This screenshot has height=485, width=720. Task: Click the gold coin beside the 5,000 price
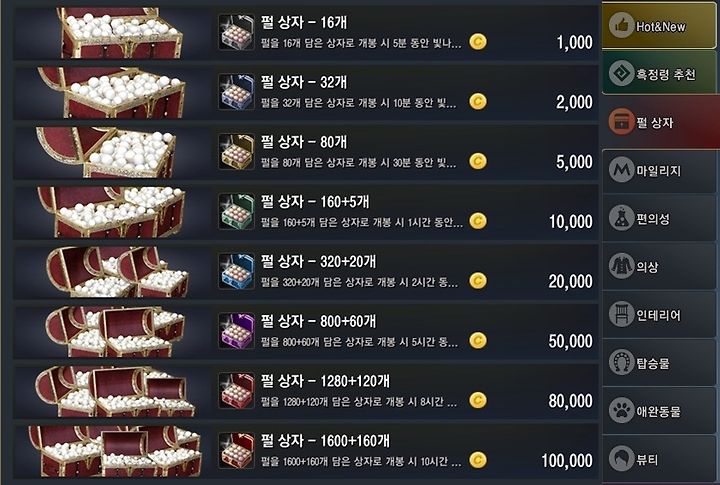(x=478, y=161)
